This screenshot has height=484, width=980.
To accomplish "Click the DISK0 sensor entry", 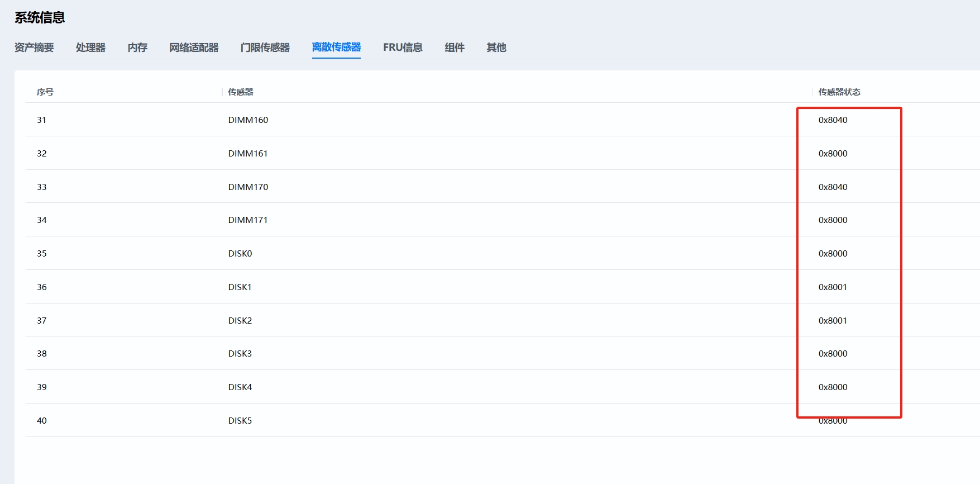I will [240, 254].
